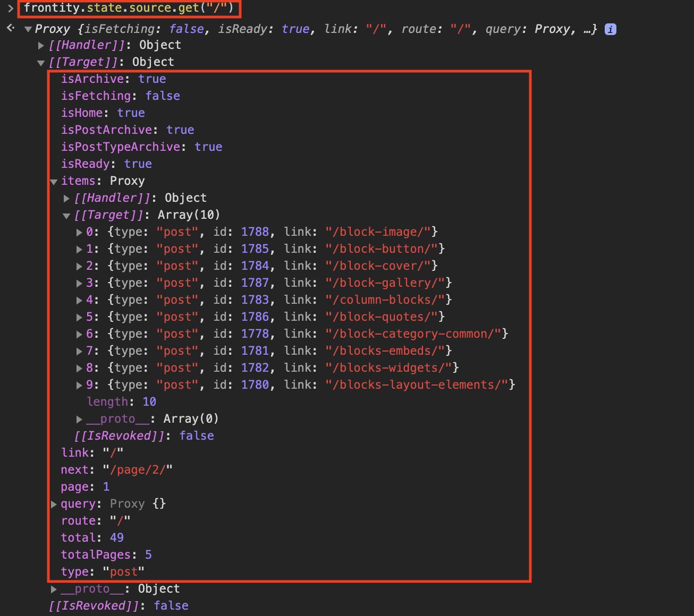Expand the bottom __proto__ Object entry
The height and width of the screenshot is (616, 694).
[x=54, y=589]
